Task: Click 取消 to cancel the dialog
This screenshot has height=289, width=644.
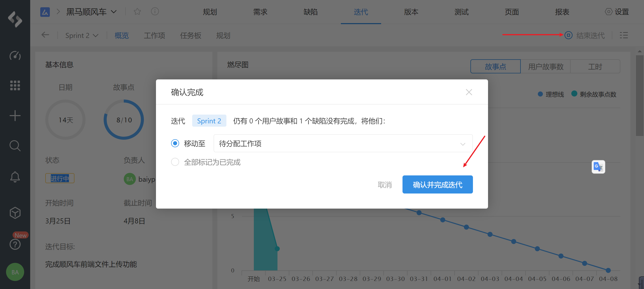Action: (385, 185)
